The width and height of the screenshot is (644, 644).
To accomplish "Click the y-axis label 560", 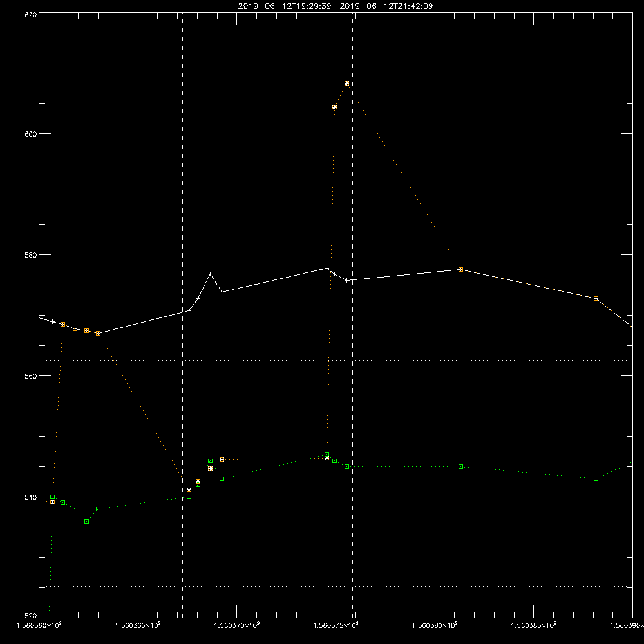I will point(31,376).
